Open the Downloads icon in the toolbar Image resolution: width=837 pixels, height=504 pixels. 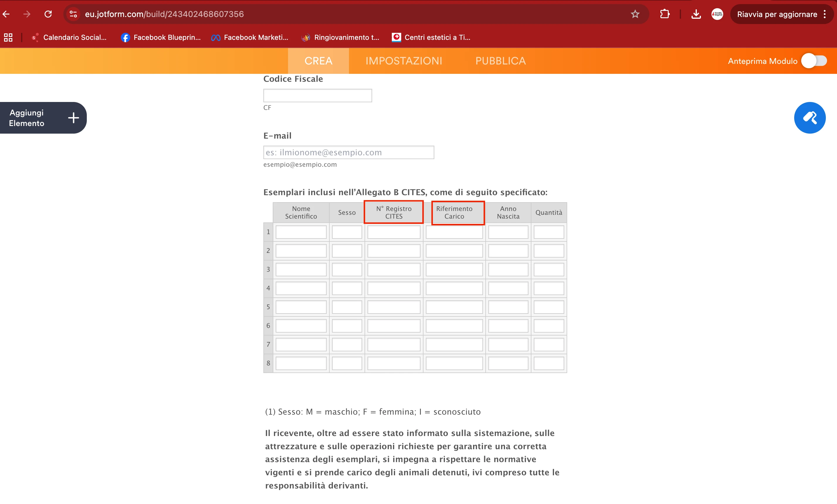[696, 14]
